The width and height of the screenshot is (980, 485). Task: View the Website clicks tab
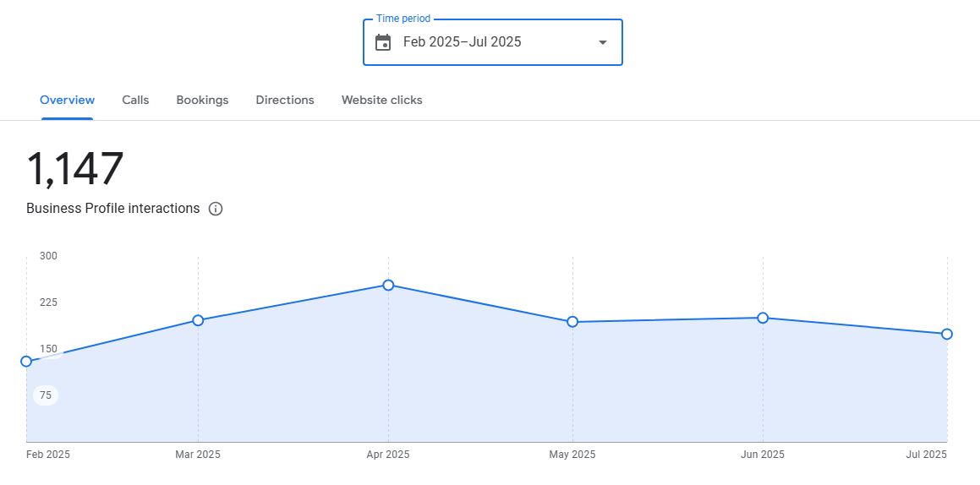381,100
